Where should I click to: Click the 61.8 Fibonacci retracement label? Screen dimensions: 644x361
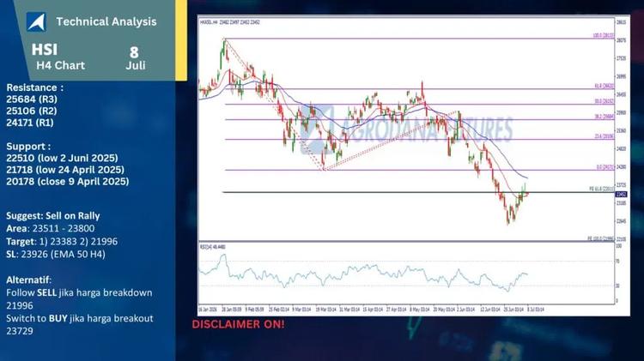pyautogui.click(x=605, y=86)
